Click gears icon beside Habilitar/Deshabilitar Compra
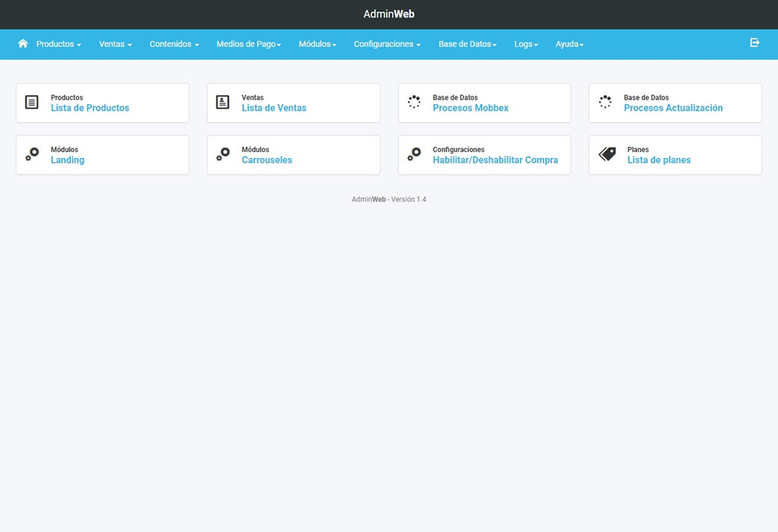Screen dimensions: 778x532 [x=414, y=154]
